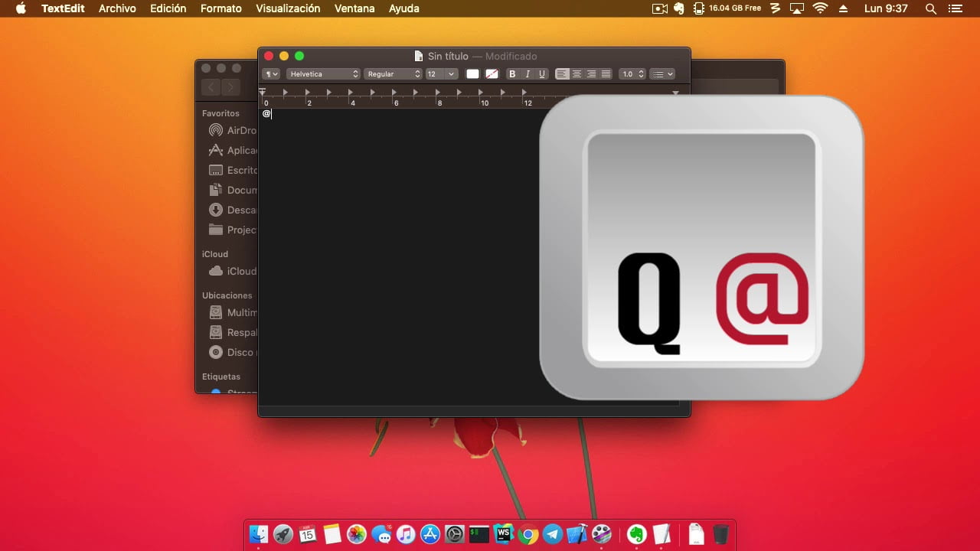Open the font size 12 combo box
Image resolution: width=980 pixels, height=551 pixels.
pos(442,74)
